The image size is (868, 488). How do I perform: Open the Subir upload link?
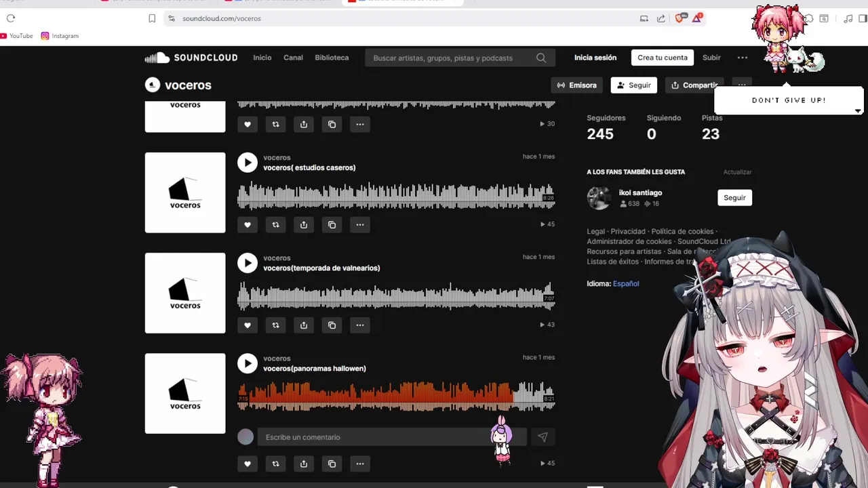tap(711, 58)
